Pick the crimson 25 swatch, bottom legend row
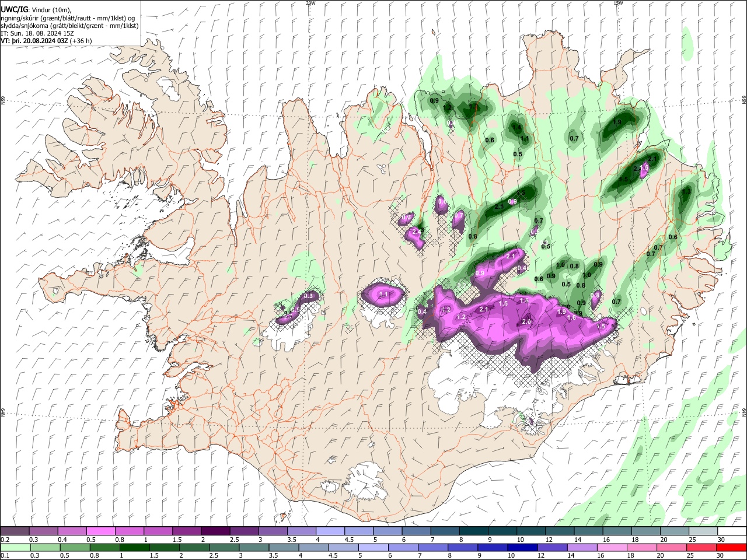This screenshot has height=560, width=747. coord(702,547)
